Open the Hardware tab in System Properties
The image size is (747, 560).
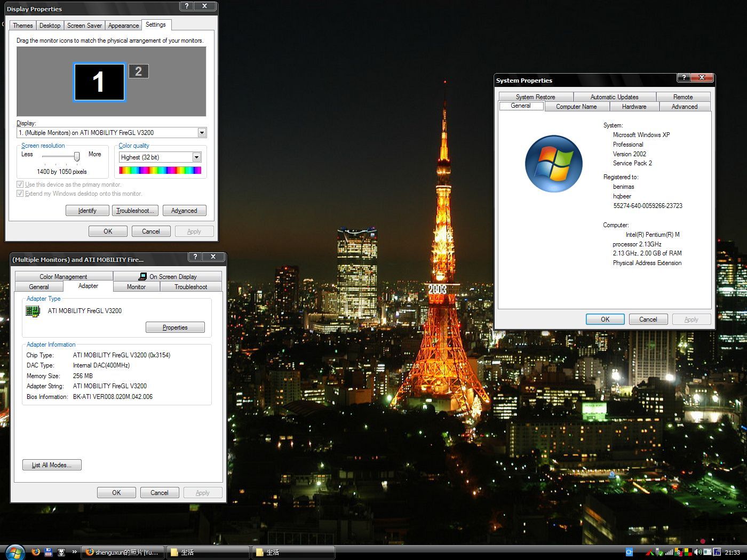[634, 107]
